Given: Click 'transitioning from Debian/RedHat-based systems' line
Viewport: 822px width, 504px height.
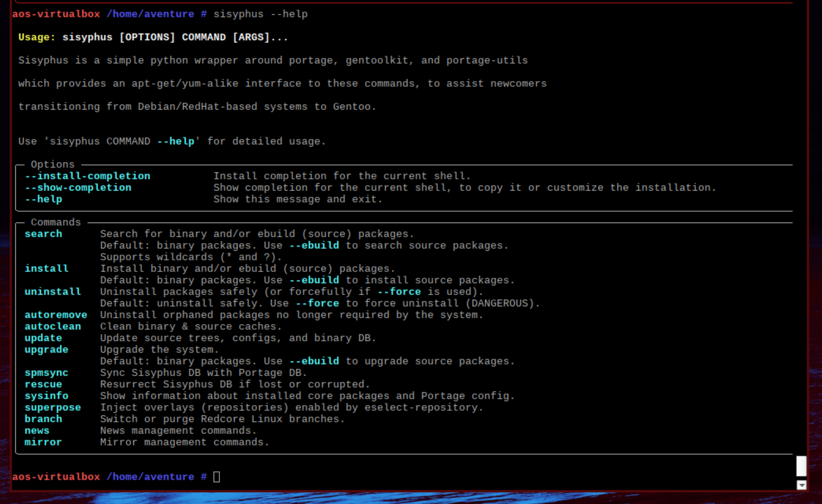Looking at the screenshot, I should coord(197,107).
